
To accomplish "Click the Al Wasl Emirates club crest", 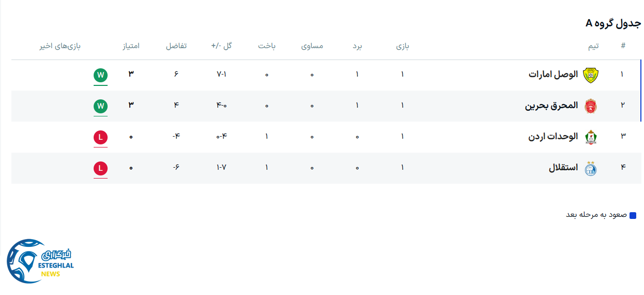I will 590,75.
